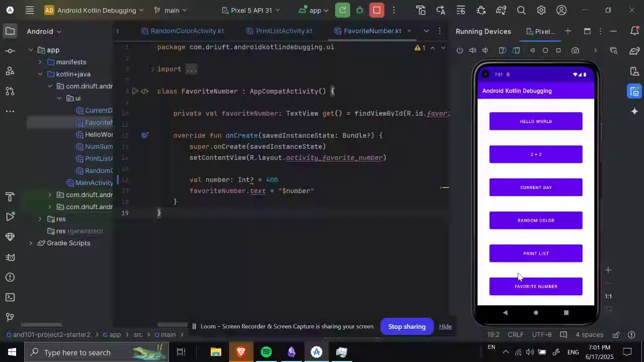Viewport: 644px width, 362px height.
Task: Stop the running app
Action: [376, 10]
